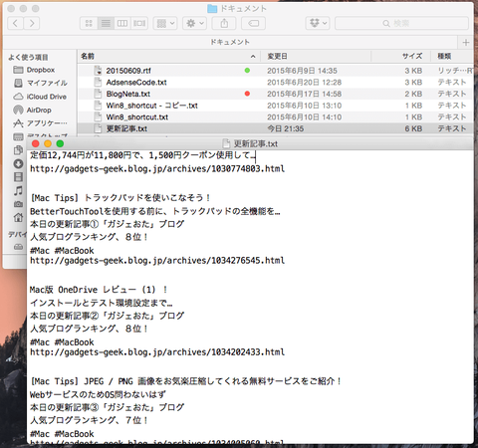This screenshot has height=448, width=478.
Task: Go back with Finder's back arrow
Action: (x=15, y=23)
